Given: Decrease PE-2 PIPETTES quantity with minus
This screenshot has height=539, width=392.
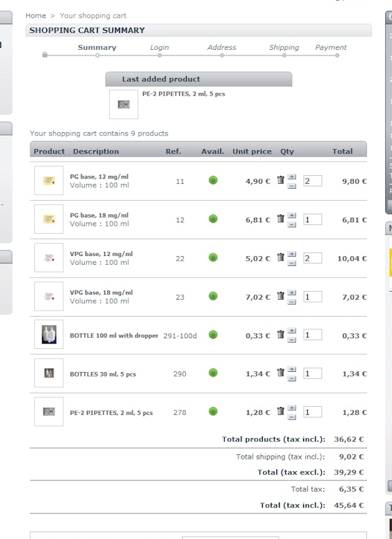Looking at the screenshot, I should [x=292, y=417].
